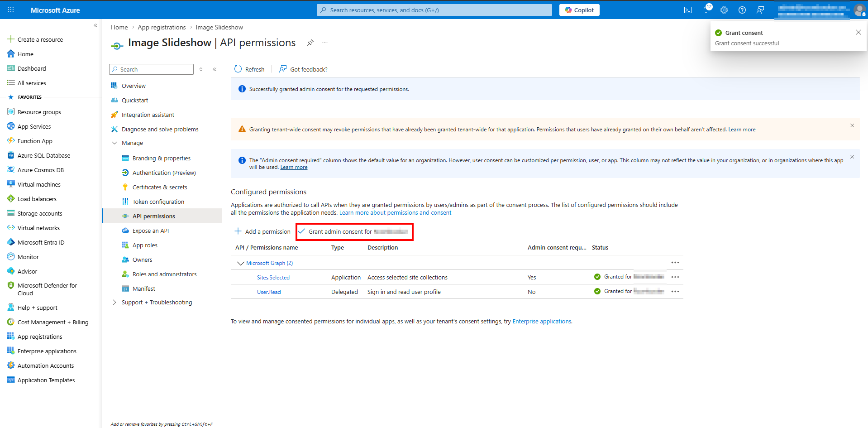
Task: Open Cloud Shell from the top bar
Action: (687, 10)
